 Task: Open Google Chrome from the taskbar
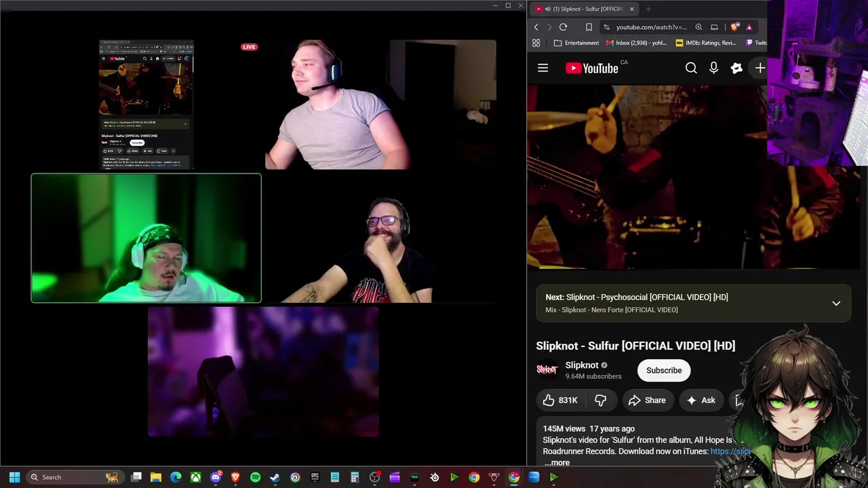474,477
